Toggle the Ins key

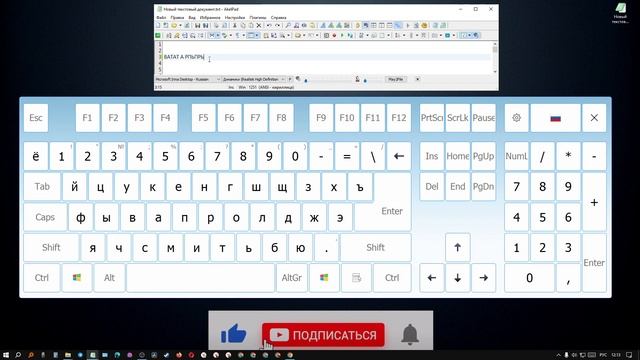click(x=431, y=156)
